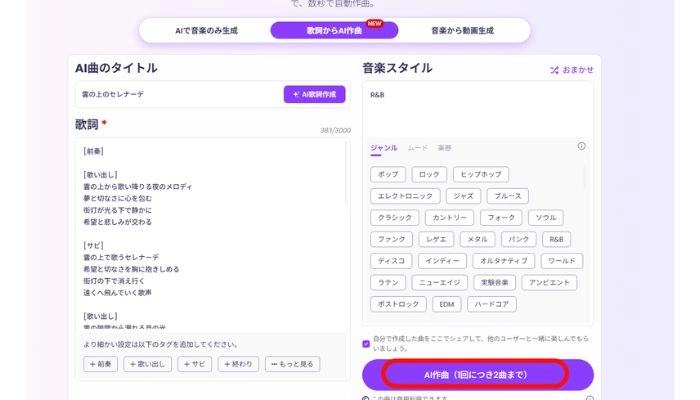Choose the フォーク genre tag

(501, 217)
